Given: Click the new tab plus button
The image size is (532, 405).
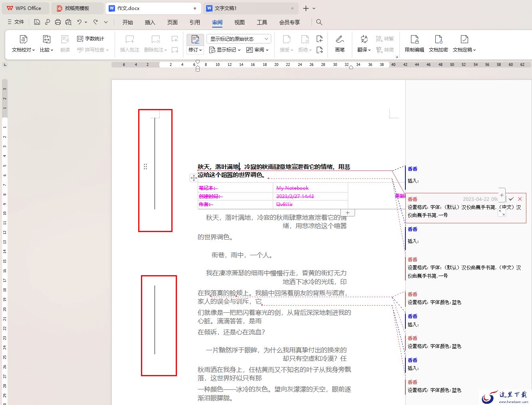Looking at the screenshot, I should [x=306, y=8].
